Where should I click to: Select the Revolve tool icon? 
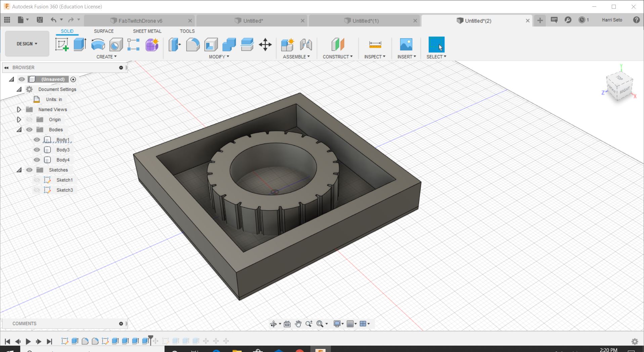coord(98,45)
